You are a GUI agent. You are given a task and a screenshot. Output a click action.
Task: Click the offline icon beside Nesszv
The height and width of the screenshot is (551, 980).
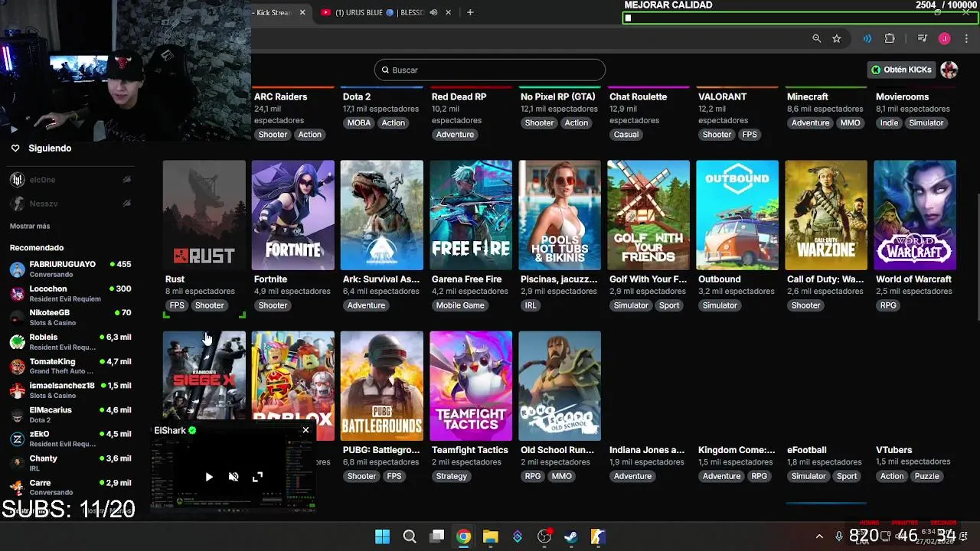tap(127, 204)
